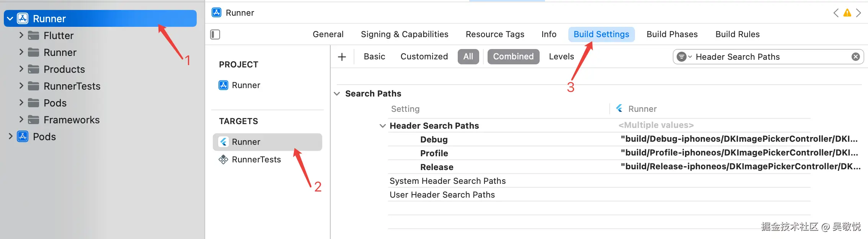The width and height of the screenshot is (868, 239).
Task: Switch to the Levels view
Action: [561, 57]
